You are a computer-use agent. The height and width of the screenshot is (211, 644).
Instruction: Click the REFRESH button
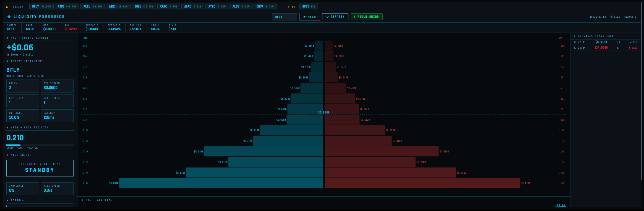pyautogui.click(x=335, y=17)
